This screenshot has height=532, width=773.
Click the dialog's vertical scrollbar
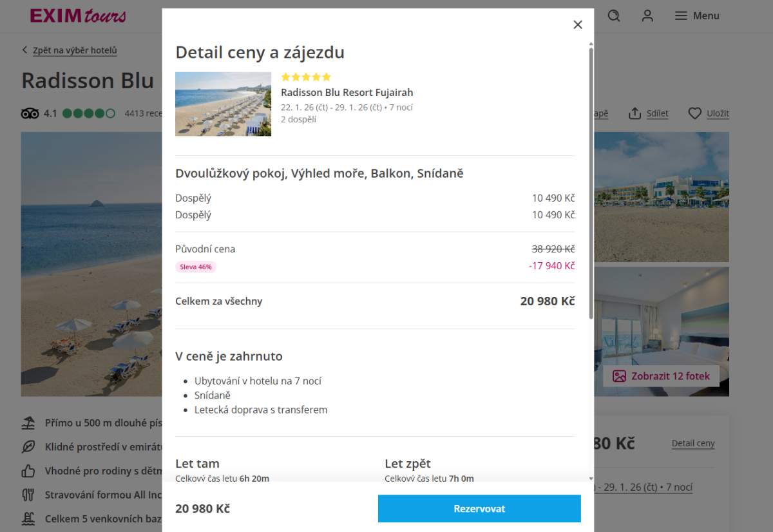[x=591, y=180]
